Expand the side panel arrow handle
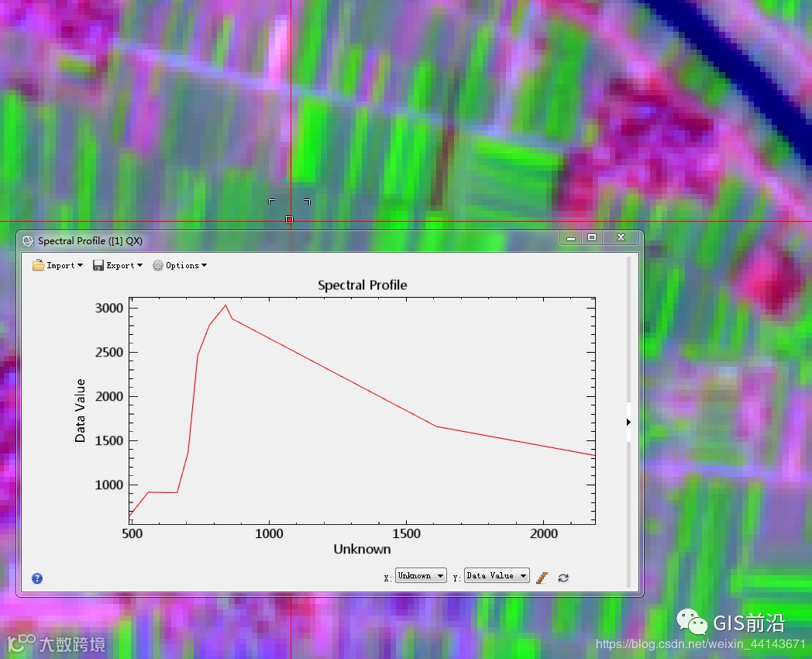The height and width of the screenshot is (659, 812). tap(628, 423)
